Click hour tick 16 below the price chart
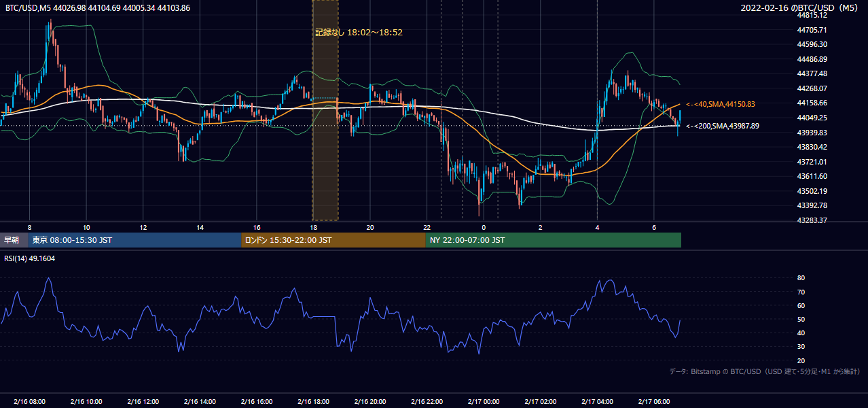This screenshot has width=868, height=408. coord(257,227)
